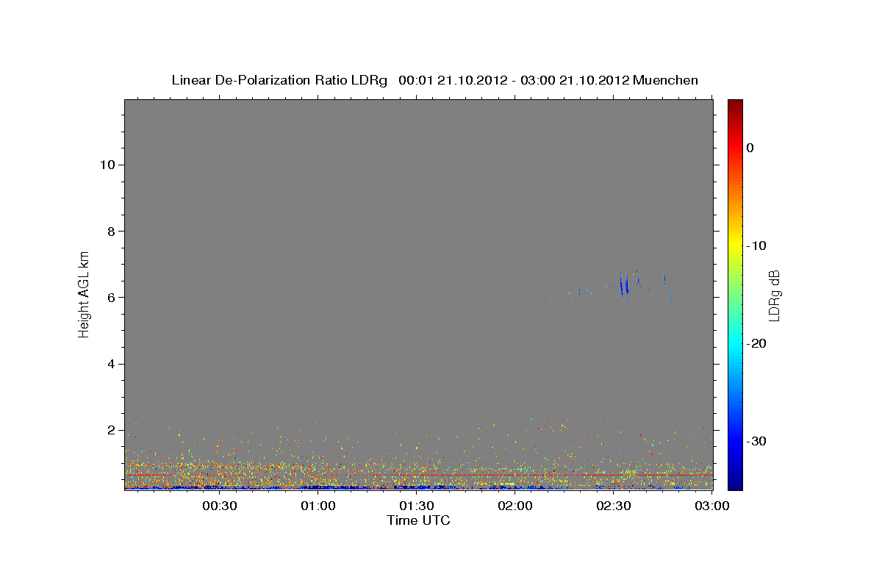
Task: Click the colorbar value -30 label
Action: (756, 441)
